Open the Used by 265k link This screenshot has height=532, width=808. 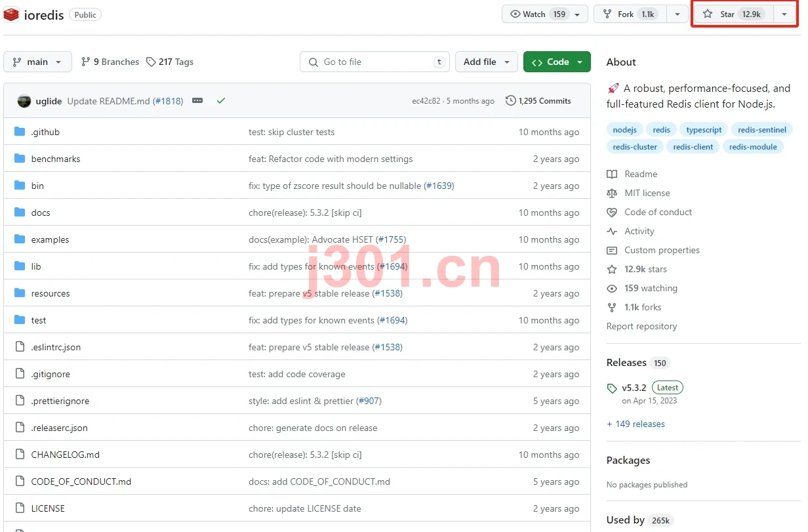click(639, 520)
